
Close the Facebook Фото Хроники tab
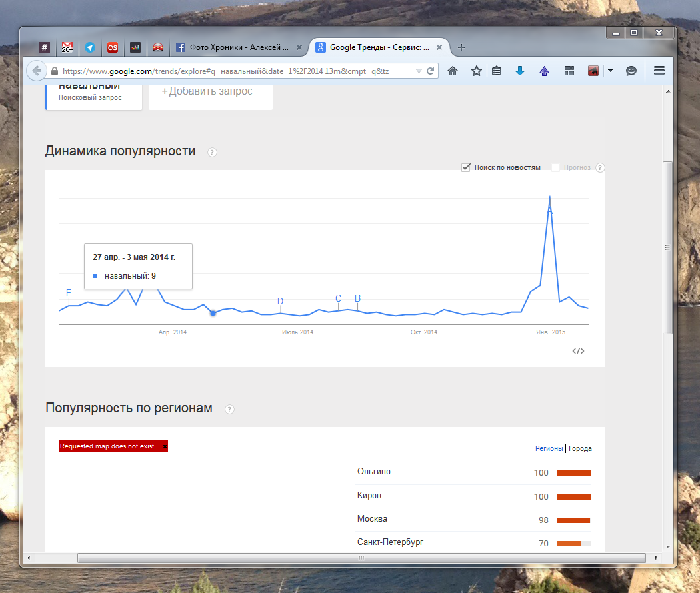point(299,47)
